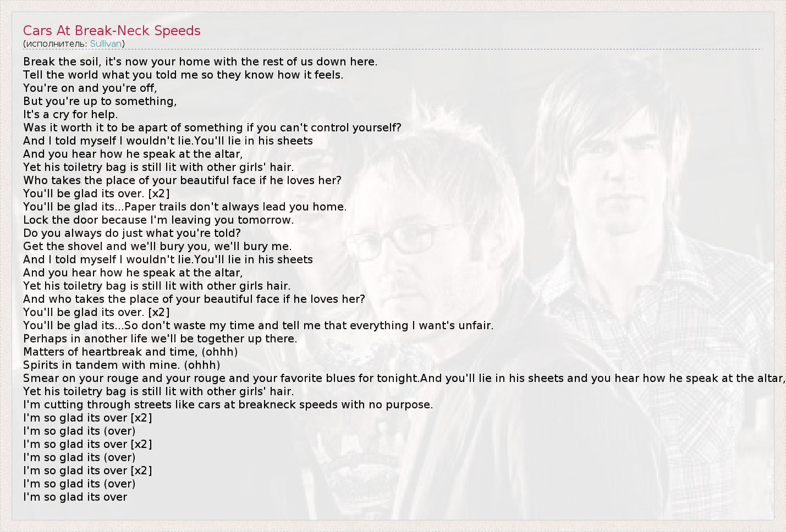Click the lyric 'Matters of heartbreak and time, (ohhh)'
Image resolution: width=786 pixels, height=532 pixels.
click(x=130, y=352)
